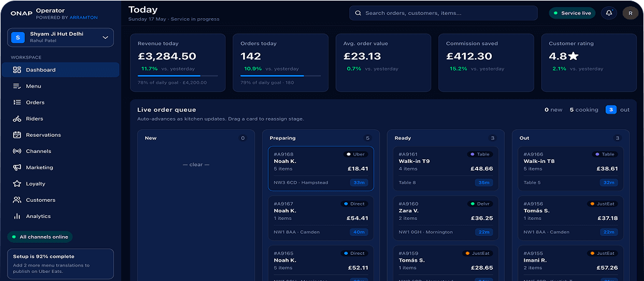Open the Reservations section
The width and height of the screenshot is (644, 281).
(x=60, y=135)
